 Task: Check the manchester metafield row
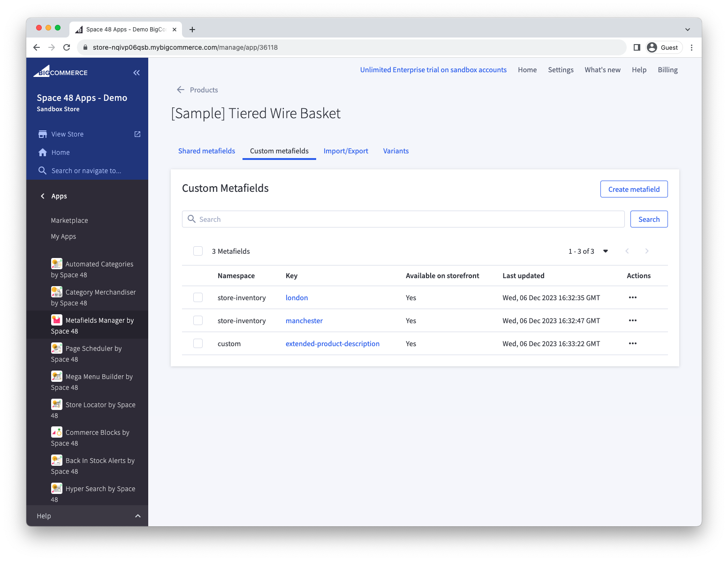pyautogui.click(x=198, y=320)
